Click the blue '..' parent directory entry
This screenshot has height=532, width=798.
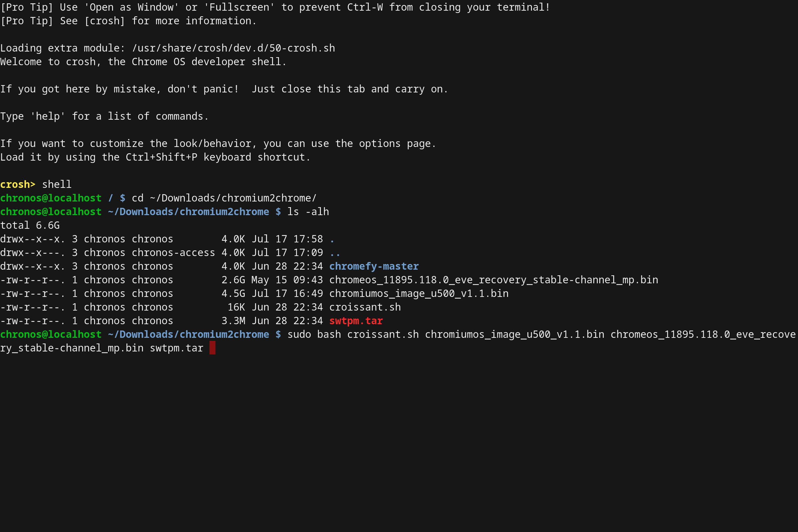point(335,254)
